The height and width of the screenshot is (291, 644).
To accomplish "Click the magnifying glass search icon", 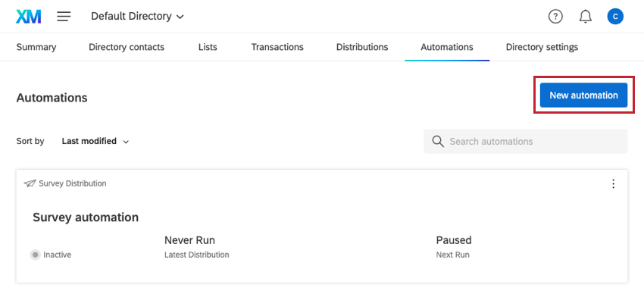I will click(x=438, y=142).
